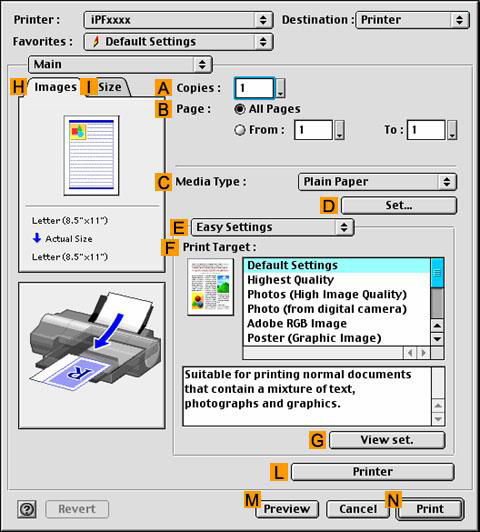Select the All Pages radio button

240,109
